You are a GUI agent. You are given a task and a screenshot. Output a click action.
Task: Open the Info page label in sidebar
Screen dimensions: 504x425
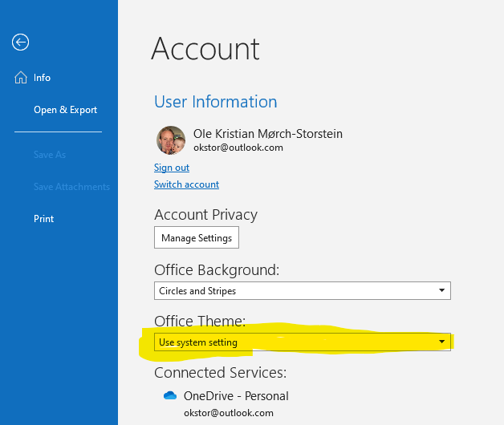(43, 78)
